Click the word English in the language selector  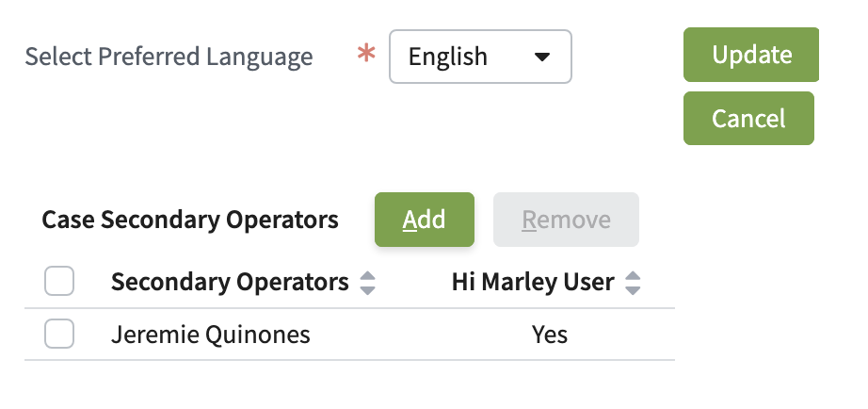pyautogui.click(x=448, y=57)
